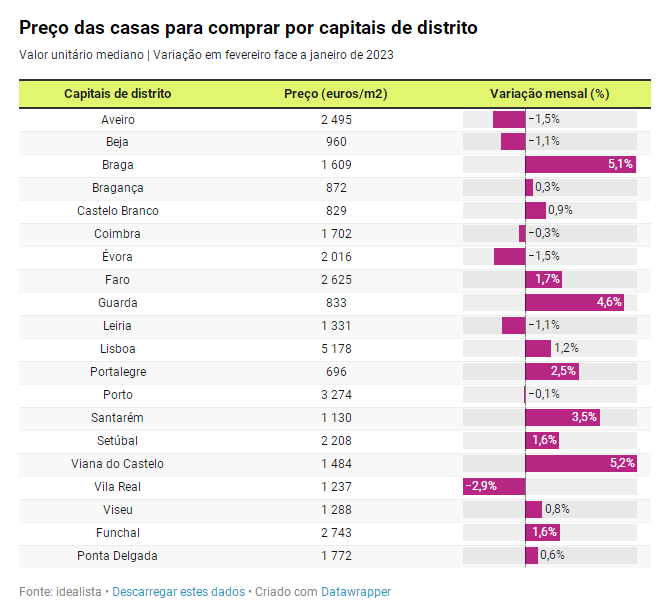Viewport: 667px width, 607px height.
Task: Open the Datawrapper link in footer
Action: tap(355, 592)
